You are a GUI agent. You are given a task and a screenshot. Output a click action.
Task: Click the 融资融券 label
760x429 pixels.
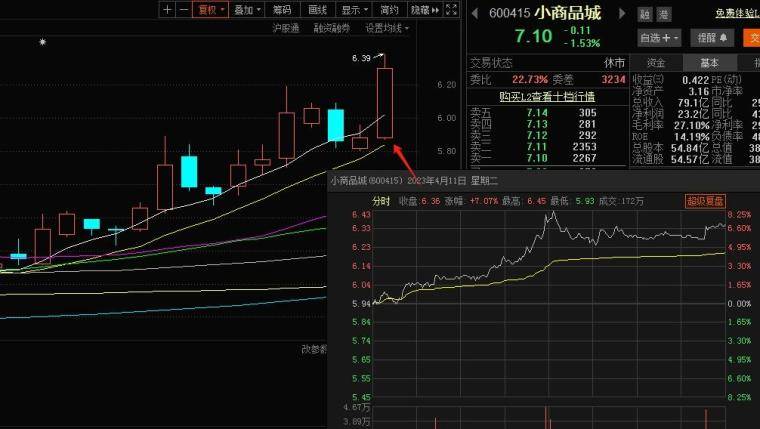332,28
